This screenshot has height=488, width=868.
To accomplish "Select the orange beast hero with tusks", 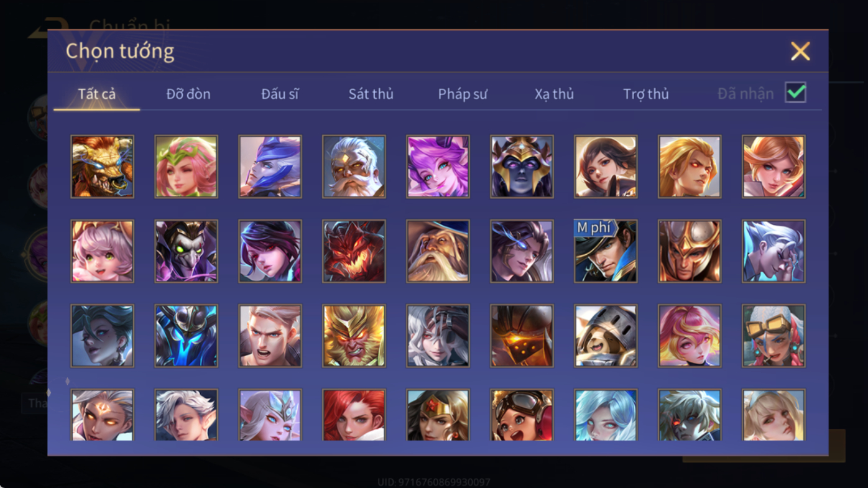I will pos(102,167).
